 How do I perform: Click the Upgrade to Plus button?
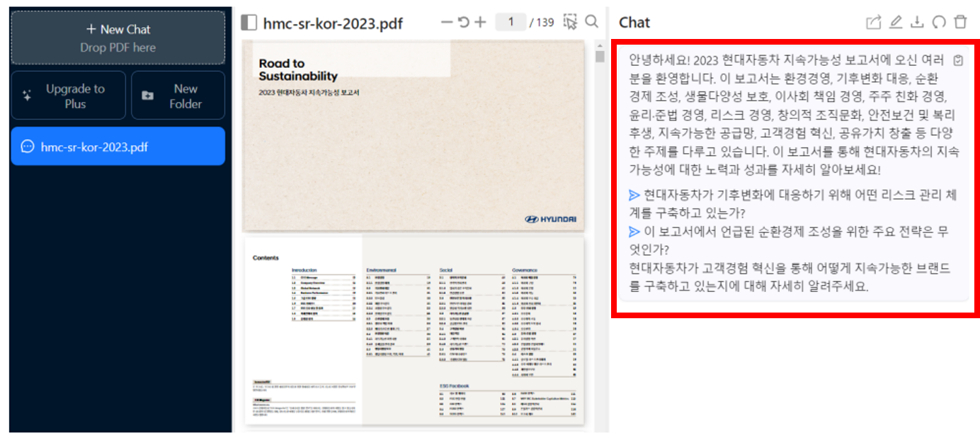point(68,96)
